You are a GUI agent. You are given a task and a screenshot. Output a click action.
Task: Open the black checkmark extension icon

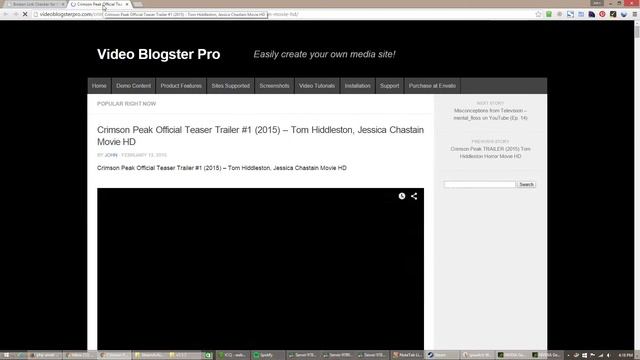pos(613,14)
